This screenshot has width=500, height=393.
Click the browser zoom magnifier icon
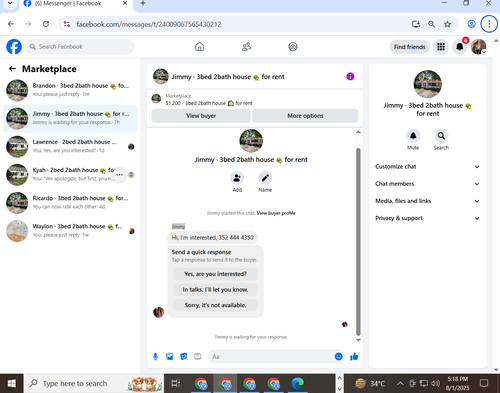[x=431, y=24]
